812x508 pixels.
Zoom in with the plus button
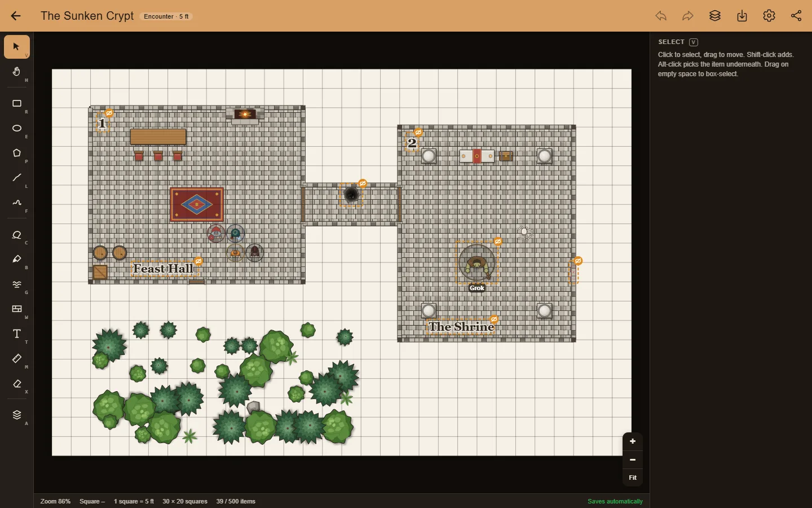pos(633,441)
